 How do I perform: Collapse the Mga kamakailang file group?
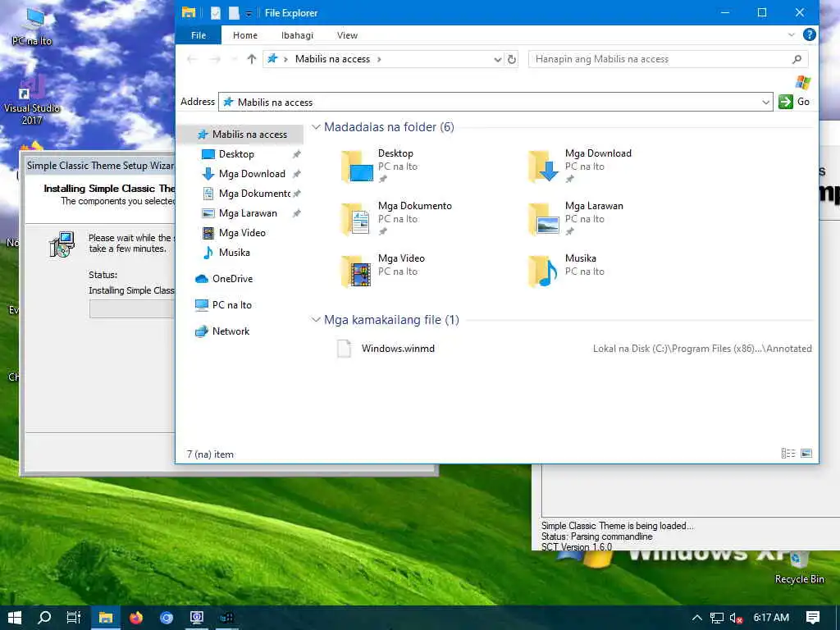coord(316,320)
